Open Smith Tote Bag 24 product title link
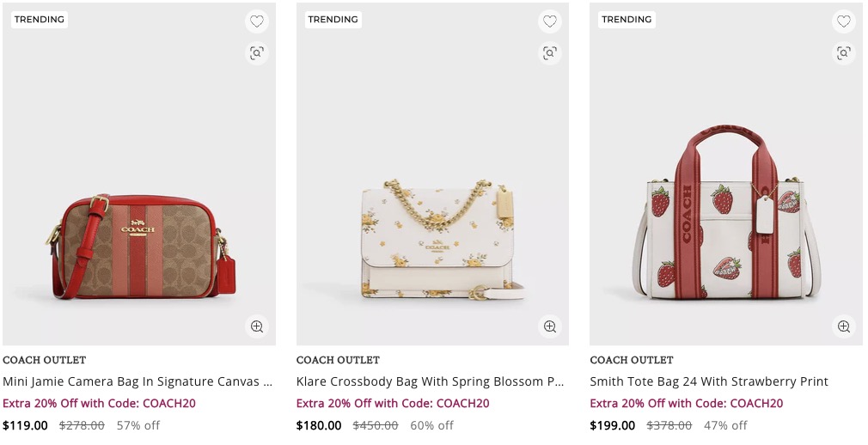Viewport: 868px width, 445px height. [709, 381]
